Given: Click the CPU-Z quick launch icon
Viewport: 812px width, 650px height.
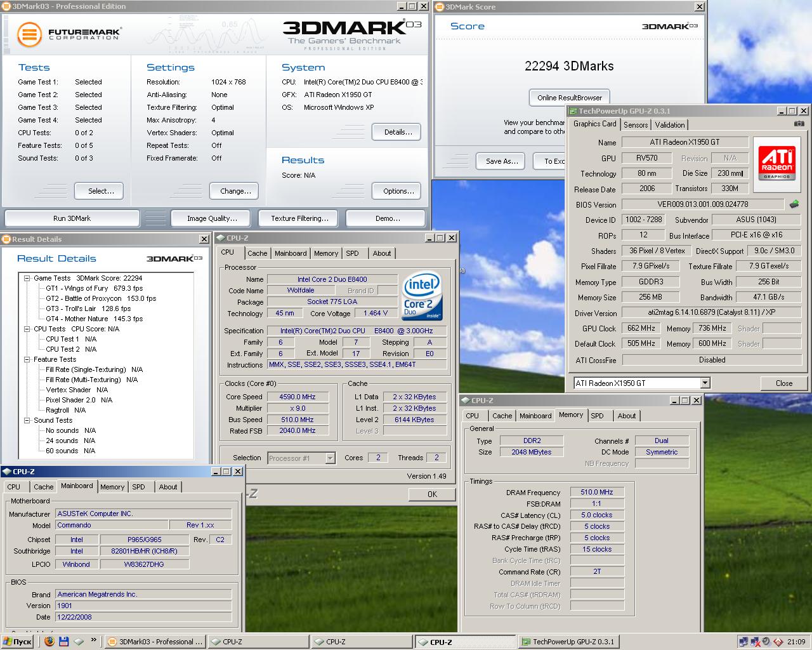Looking at the screenshot, I should tap(79, 642).
